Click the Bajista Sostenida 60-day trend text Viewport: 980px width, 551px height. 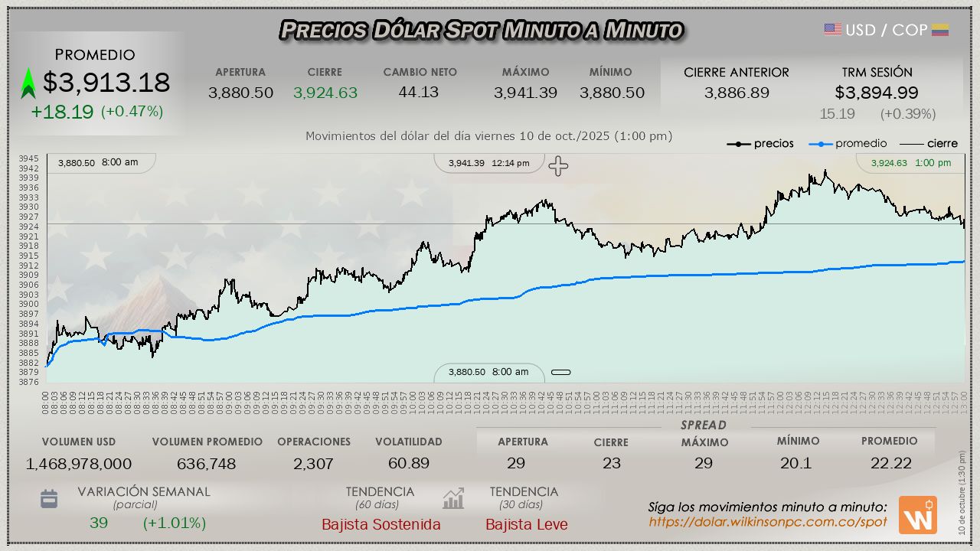pyautogui.click(x=381, y=524)
